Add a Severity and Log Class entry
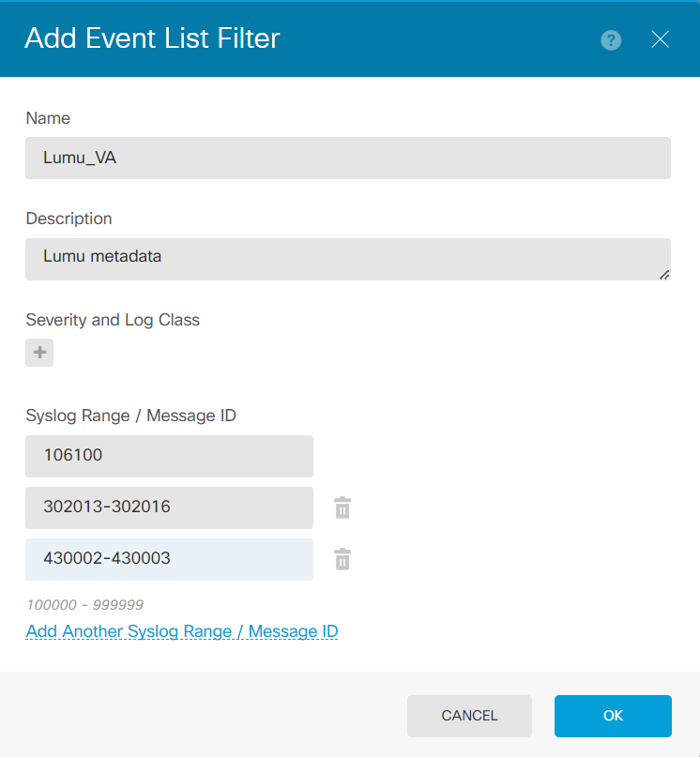The height and width of the screenshot is (757, 700). [x=39, y=353]
